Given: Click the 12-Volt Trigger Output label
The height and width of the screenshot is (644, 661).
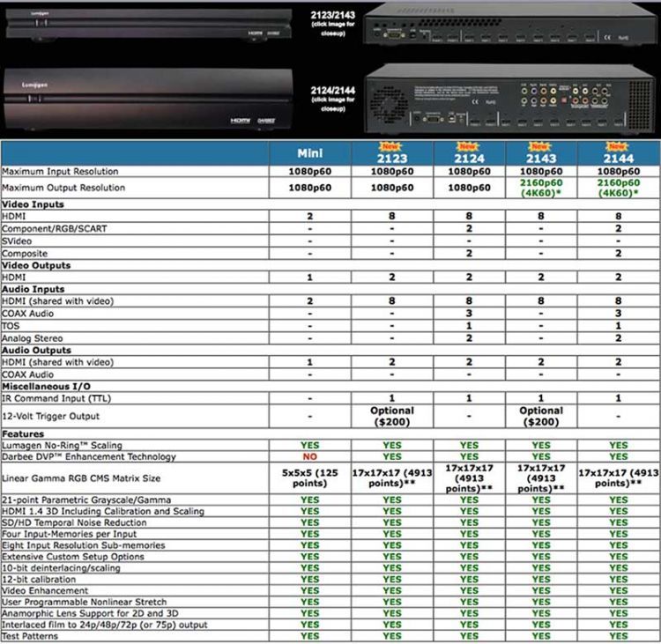Looking at the screenshot, I should click(x=50, y=417).
